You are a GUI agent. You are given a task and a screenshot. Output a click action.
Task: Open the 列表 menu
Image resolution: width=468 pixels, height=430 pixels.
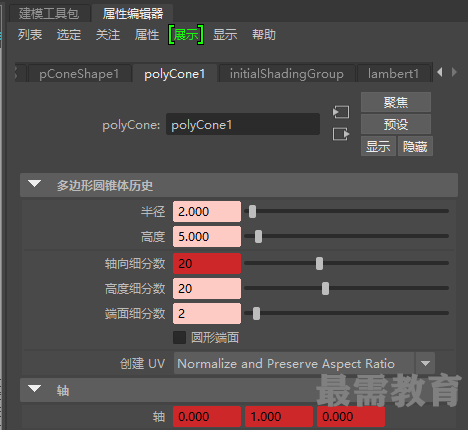[x=30, y=35]
